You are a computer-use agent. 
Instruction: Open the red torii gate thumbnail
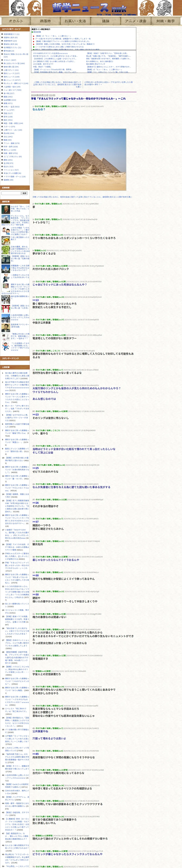[6, 309]
